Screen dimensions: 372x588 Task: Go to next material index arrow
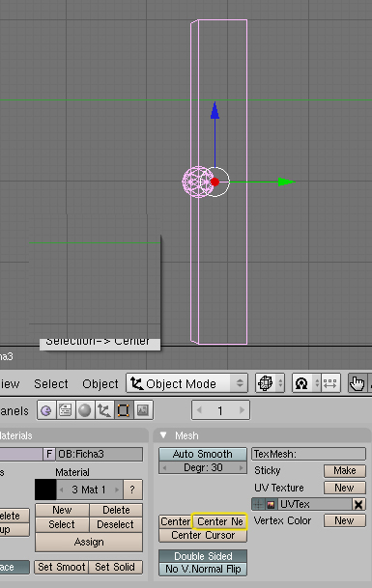[117, 490]
